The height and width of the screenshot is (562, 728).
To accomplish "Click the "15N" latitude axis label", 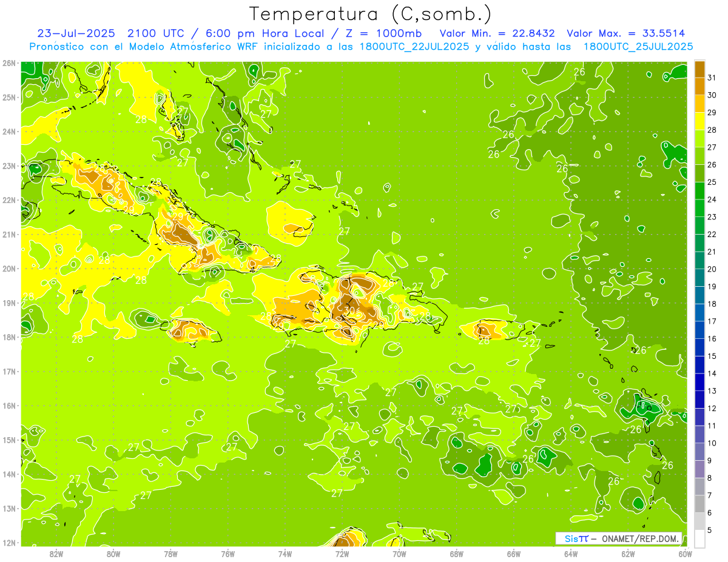I will click(8, 440).
